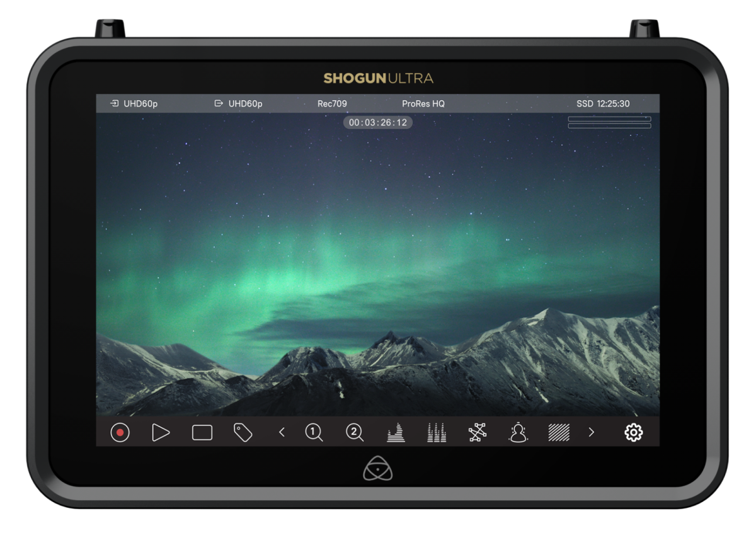This screenshot has width=756, height=533.
Task: Show next tools page with right chevron
Action: [591, 432]
